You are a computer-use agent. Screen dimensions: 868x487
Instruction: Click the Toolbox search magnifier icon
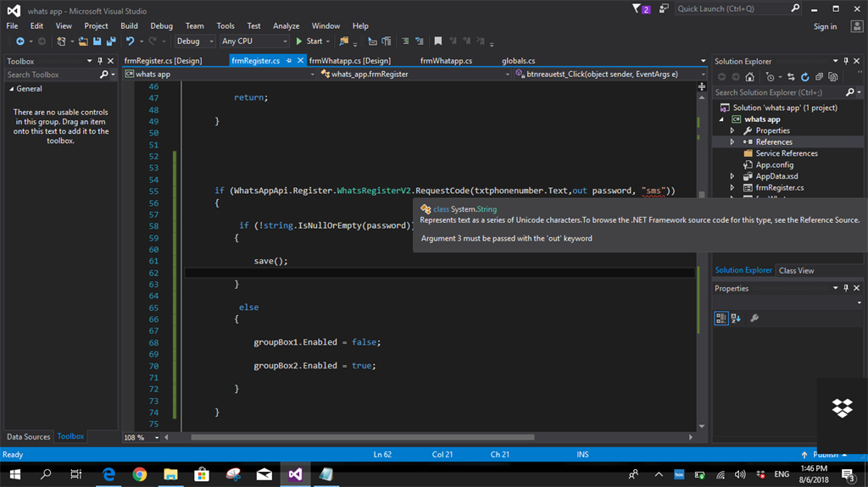pyautogui.click(x=103, y=75)
